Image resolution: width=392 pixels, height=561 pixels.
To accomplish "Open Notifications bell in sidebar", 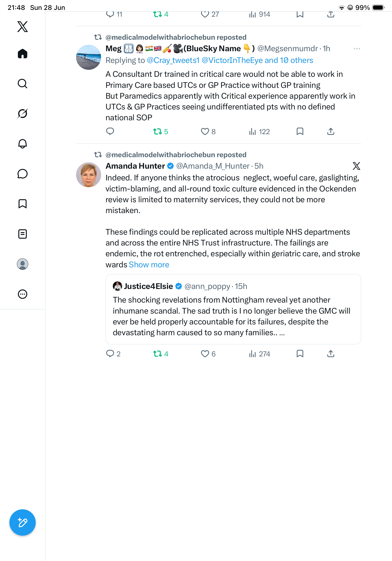I will 23,144.
